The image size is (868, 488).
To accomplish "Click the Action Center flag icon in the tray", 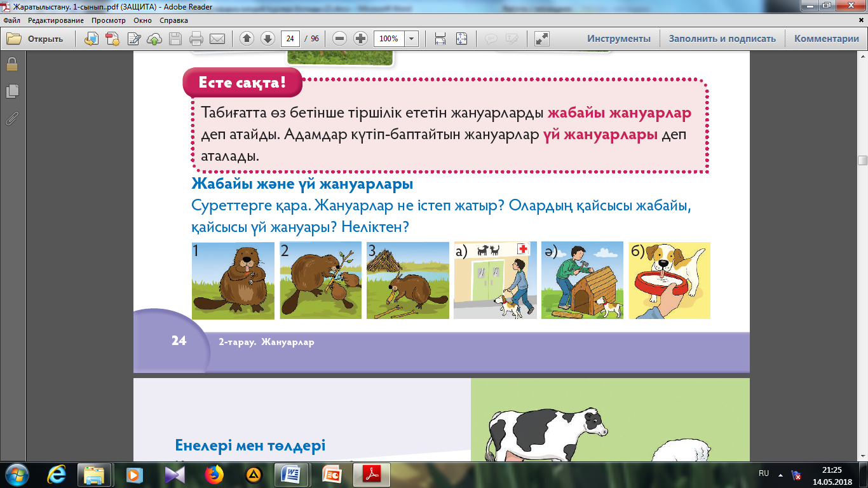I will coord(796,474).
